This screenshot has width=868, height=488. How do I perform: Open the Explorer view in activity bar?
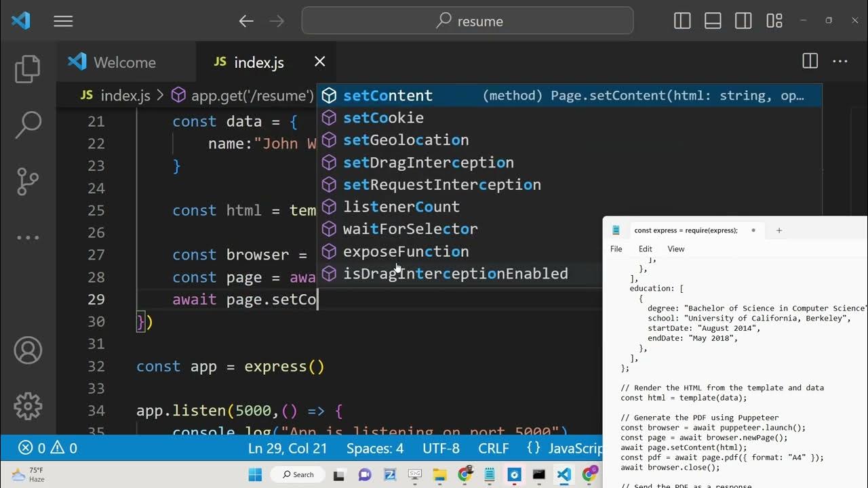point(28,69)
